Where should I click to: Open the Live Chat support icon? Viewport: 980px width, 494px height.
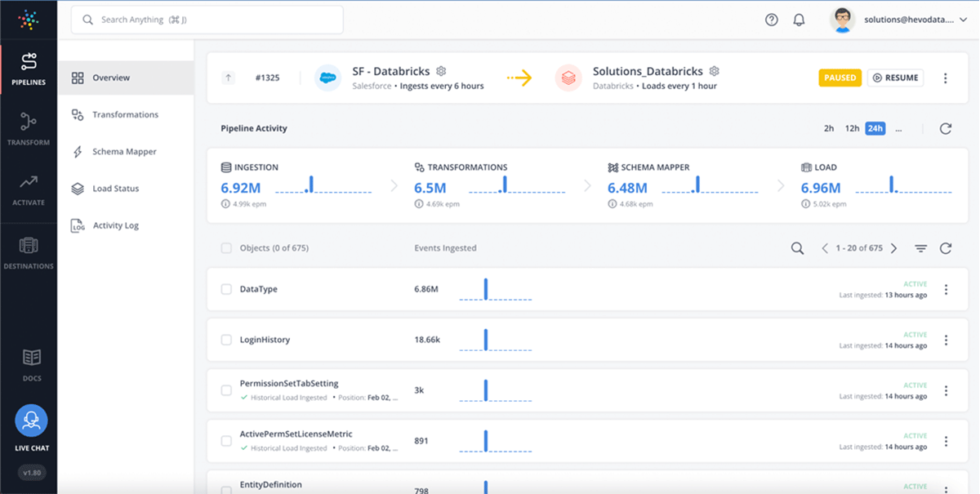[31, 421]
